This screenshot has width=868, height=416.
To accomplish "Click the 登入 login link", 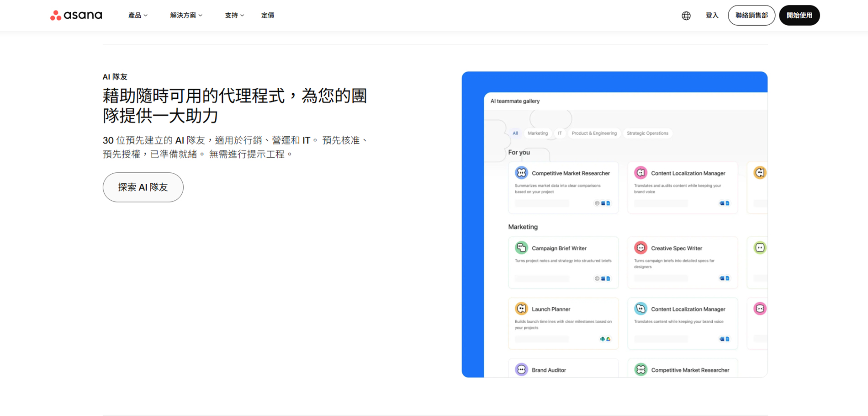I will 712,16.
